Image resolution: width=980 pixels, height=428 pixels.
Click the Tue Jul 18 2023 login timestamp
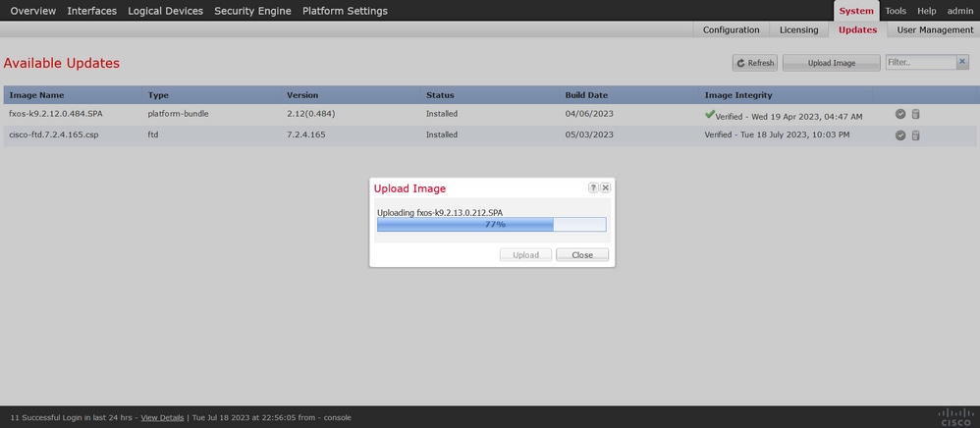pyautogui.click(x=271, y=417)
